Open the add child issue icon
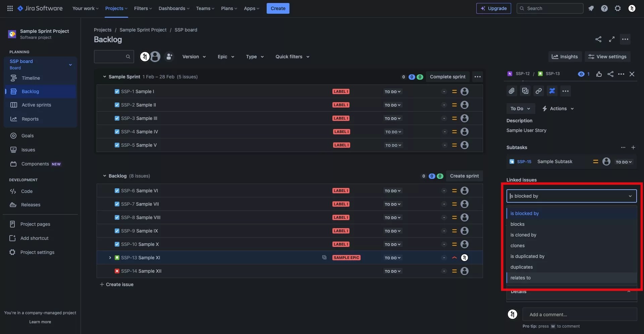Image resolution: width=644 pixels, height=334 pixels. pyautogui.click(x=525, y=91)
